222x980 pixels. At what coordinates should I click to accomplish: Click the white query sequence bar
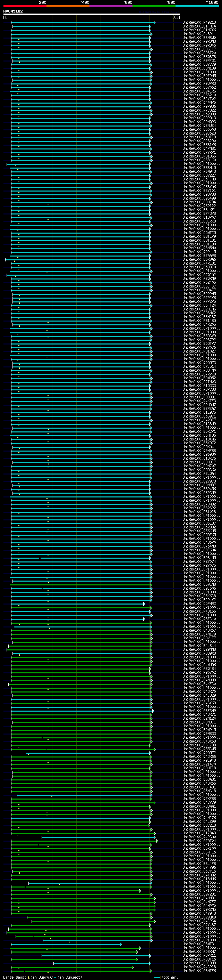tap(92, 14)
